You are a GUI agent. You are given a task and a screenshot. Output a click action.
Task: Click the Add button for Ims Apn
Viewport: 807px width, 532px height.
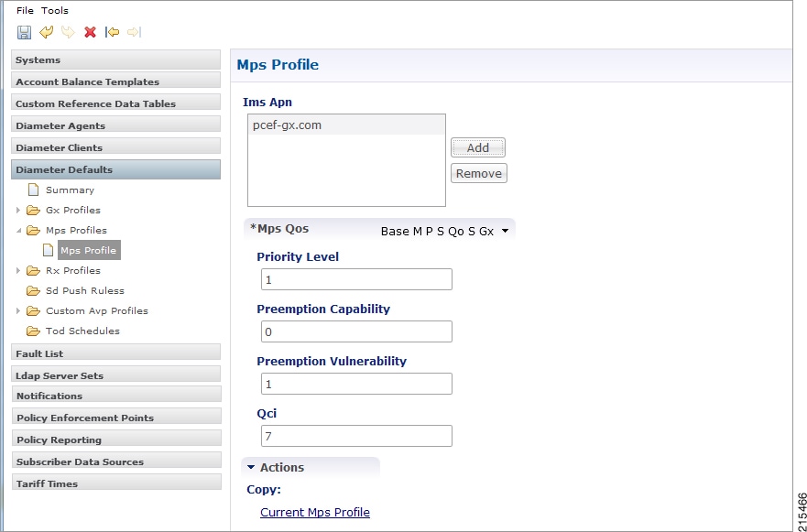pos(477,147)
